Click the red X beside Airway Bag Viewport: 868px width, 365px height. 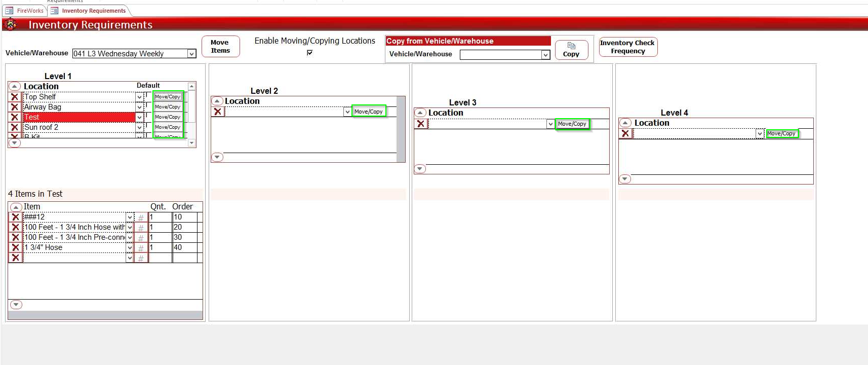pyautogui.click(x=15, y=107)
